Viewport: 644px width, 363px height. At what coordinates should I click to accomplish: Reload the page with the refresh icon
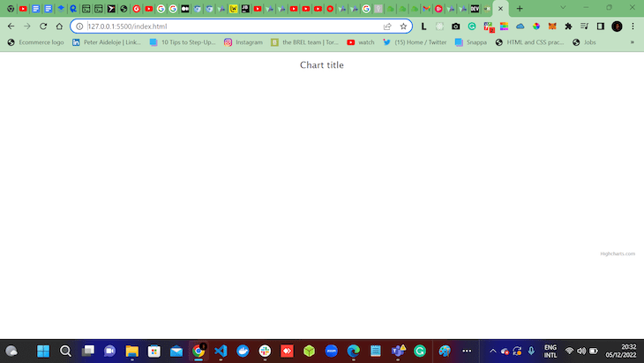tap(43, 26)
